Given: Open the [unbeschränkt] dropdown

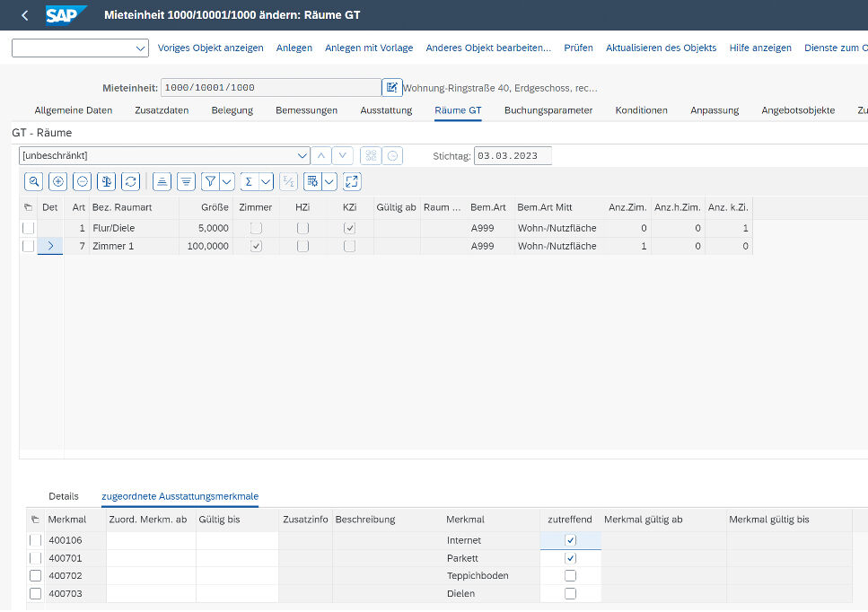Looking at the screenshot, I should point(302,155).
